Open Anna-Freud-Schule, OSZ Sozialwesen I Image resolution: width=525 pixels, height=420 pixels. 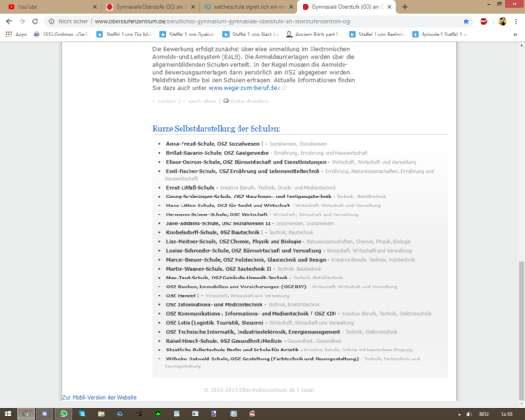[x=214, y=144]
